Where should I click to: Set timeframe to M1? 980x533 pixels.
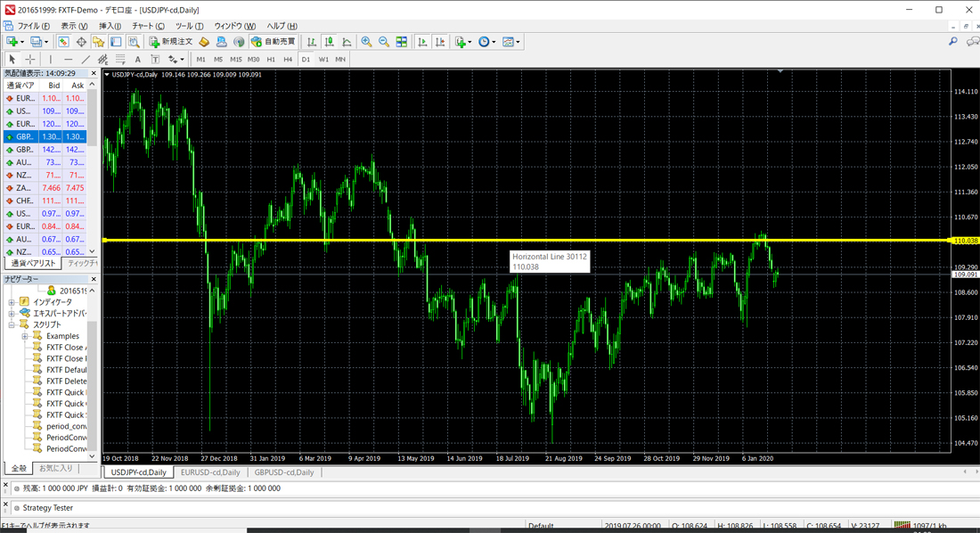(200, 60)
